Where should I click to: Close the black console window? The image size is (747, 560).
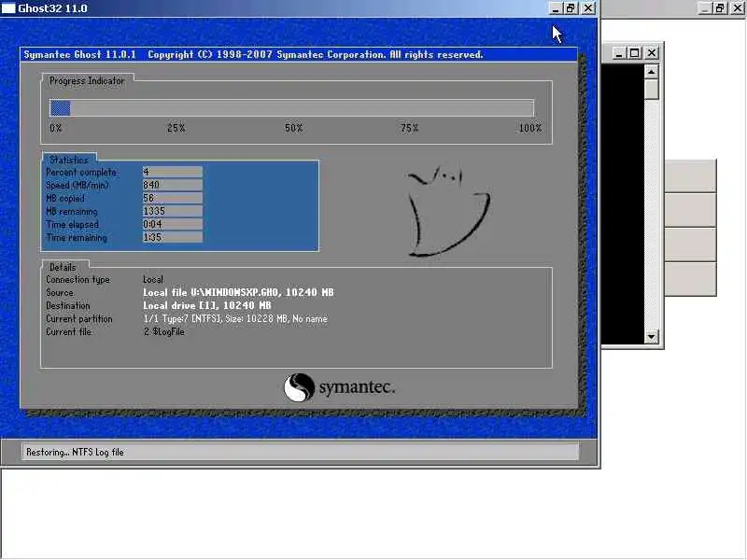click(652, 53)
